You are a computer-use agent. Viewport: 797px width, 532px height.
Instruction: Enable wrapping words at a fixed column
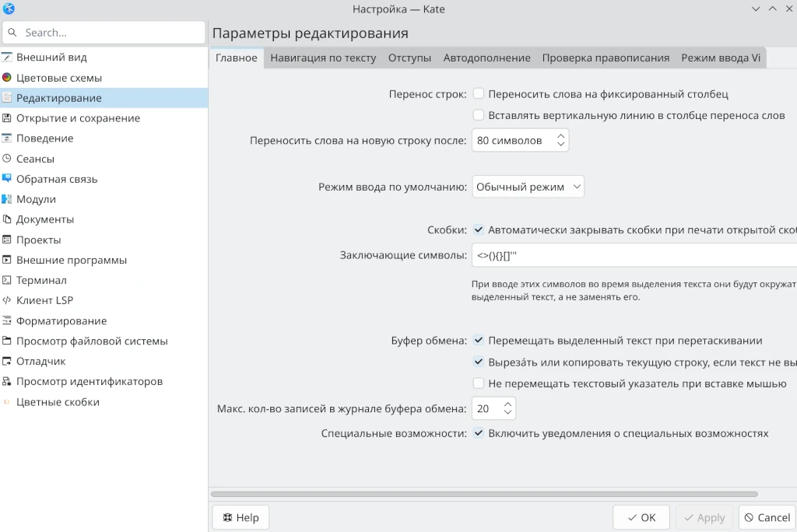pos(477,93)
